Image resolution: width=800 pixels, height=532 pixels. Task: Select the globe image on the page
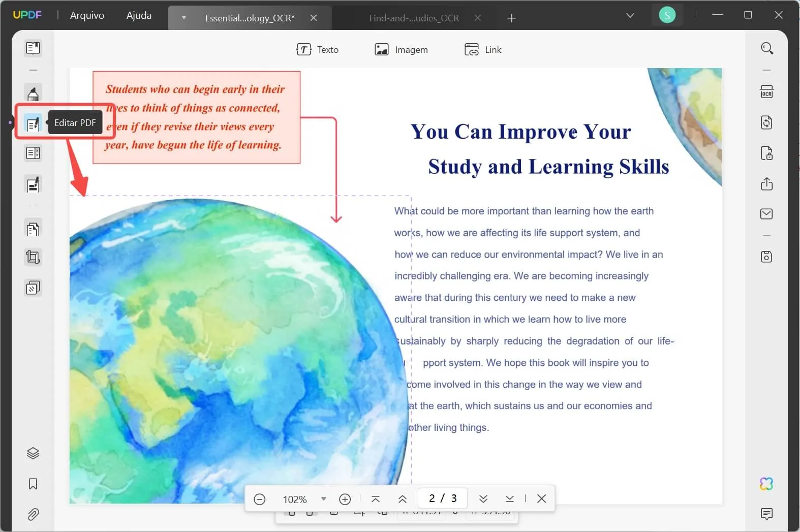[240, 351]
